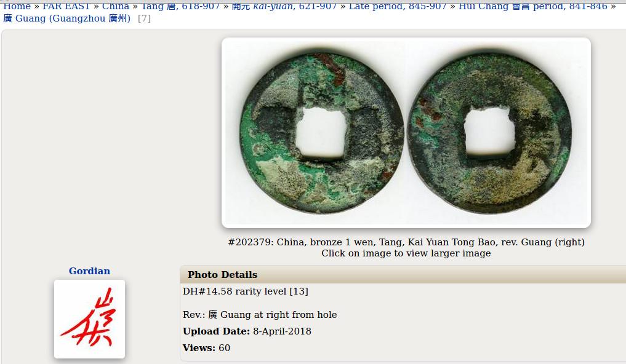Go to the Home breadcrumb link
The height and width of the screenshot is (364, 626).
[x=17, y=6]
